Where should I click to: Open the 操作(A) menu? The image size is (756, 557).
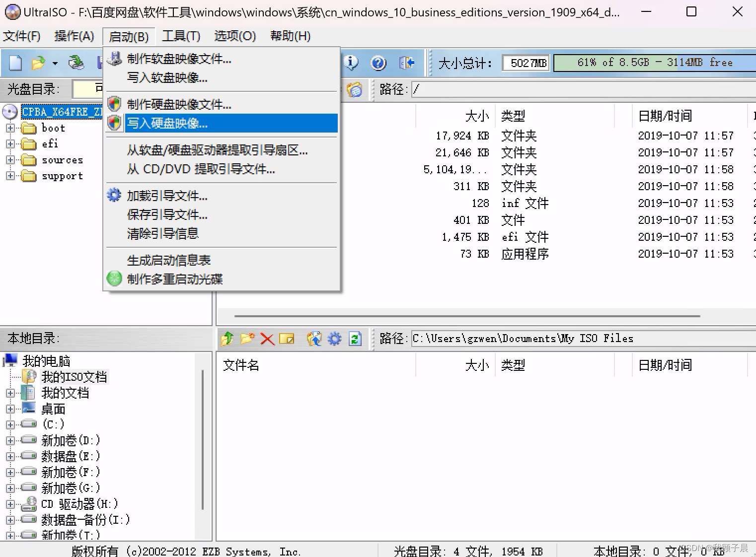pyautogui.click(x=74, y=36)
